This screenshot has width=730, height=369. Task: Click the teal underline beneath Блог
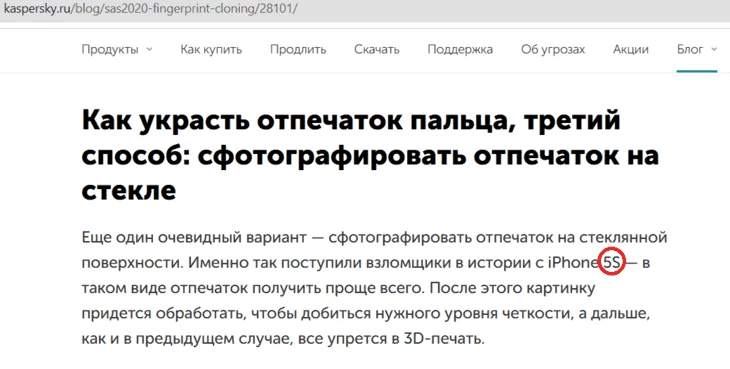pos(697,71)
